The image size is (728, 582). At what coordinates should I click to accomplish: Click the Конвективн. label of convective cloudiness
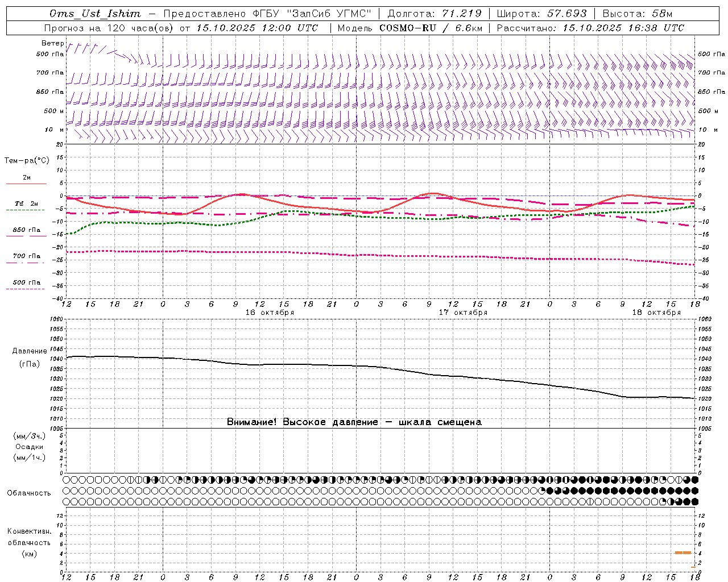pyautogui.click(x=30, y=531)
